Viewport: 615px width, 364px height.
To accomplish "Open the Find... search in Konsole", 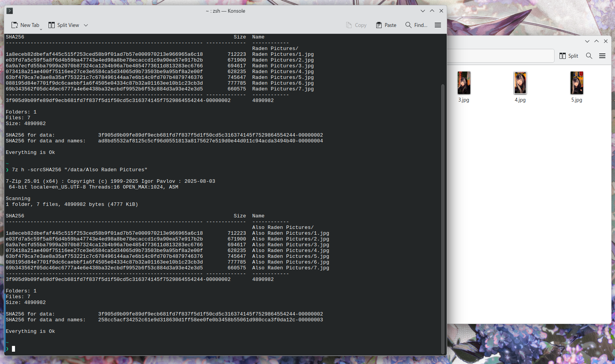I will click(416, 25).
